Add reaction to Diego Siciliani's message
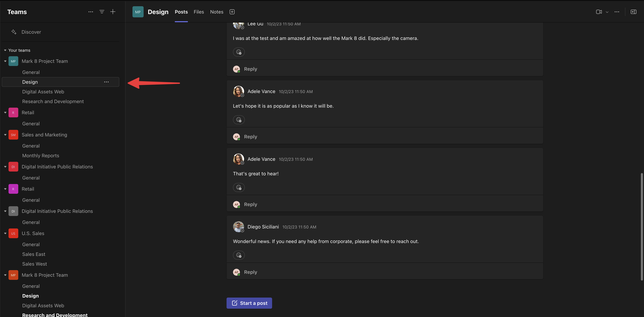 [239, 255]
